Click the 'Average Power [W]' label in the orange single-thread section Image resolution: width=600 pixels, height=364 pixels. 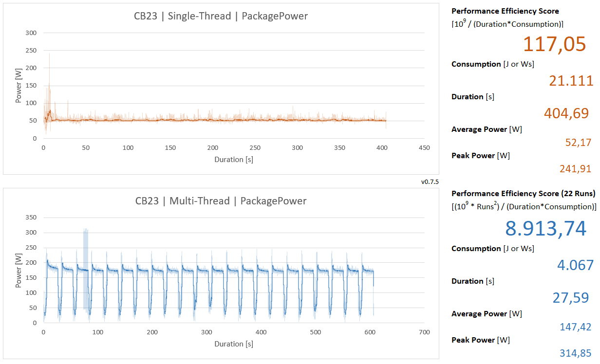487,129
